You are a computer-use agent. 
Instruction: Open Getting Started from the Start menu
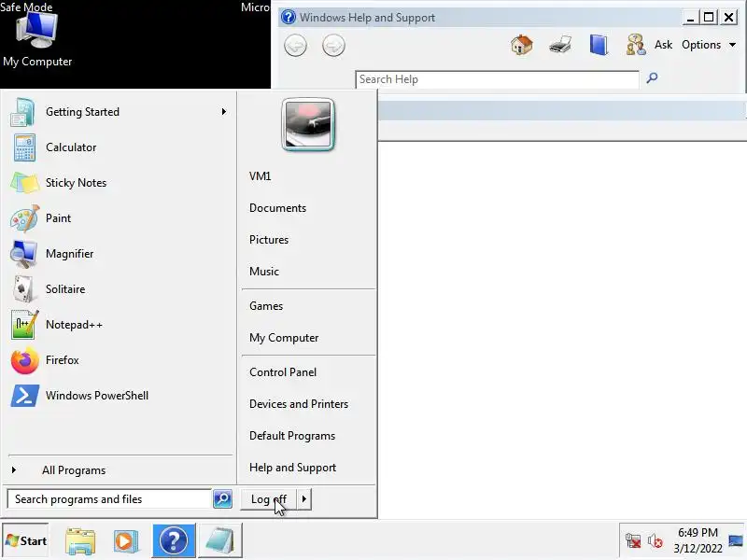tap(119, 112)
